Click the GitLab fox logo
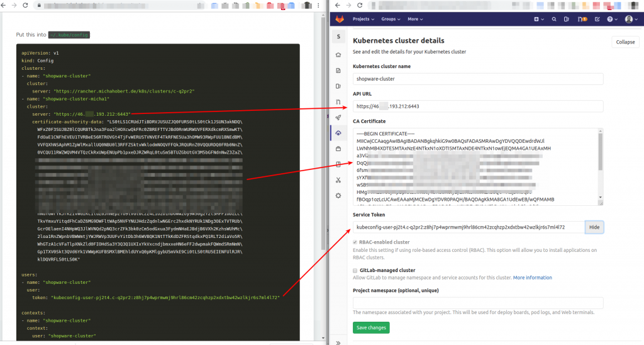This screenshot has height=345, width=644. click(340, 20)
